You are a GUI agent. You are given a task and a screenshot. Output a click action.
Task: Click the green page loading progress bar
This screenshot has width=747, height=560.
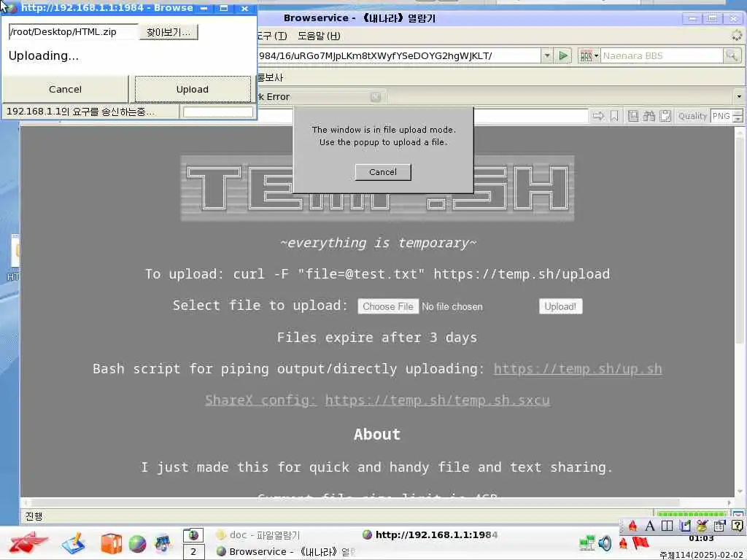coord(692,515)
